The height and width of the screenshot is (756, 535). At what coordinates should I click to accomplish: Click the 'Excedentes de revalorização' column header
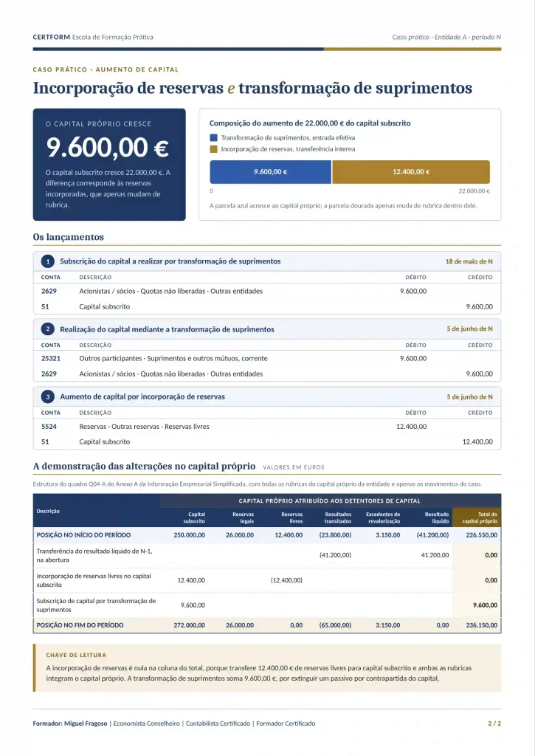coord(383,518)
